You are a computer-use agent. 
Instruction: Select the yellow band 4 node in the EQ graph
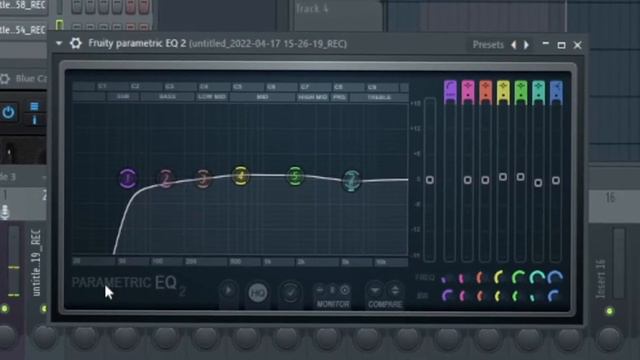241,176
